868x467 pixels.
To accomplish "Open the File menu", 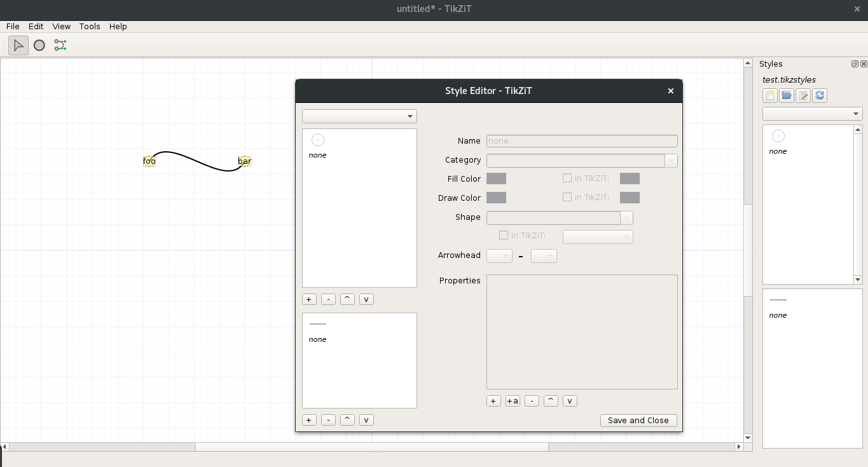I will 13,26.
